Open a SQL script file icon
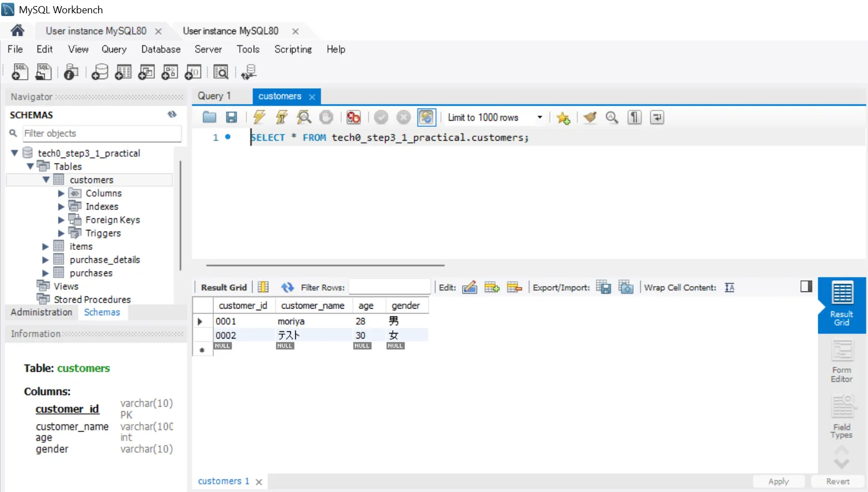868x492 pixels. (43, 72)
